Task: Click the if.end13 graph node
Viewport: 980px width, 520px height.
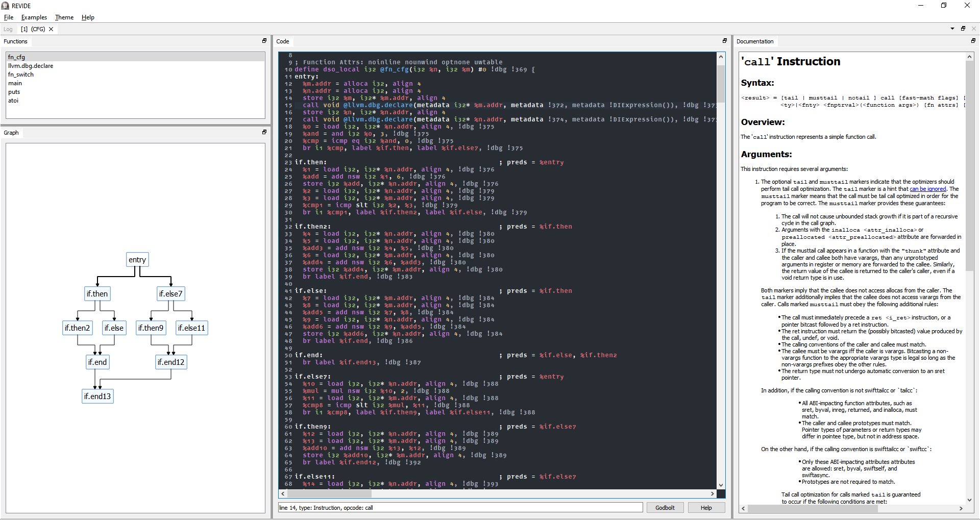Action: pos(97,397)
